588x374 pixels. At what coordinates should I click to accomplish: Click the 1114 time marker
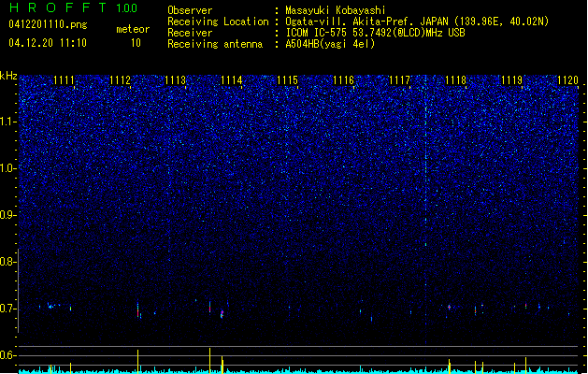pos(232,80)
